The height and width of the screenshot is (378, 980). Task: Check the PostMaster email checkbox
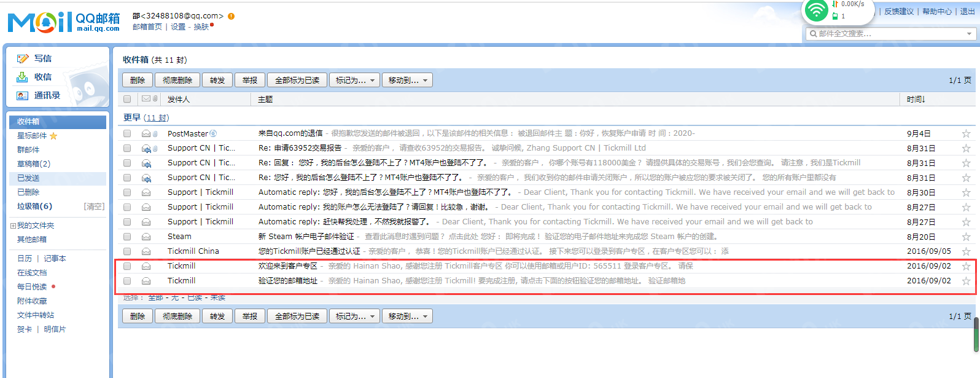pyautogui.click(x=127, y=133)
